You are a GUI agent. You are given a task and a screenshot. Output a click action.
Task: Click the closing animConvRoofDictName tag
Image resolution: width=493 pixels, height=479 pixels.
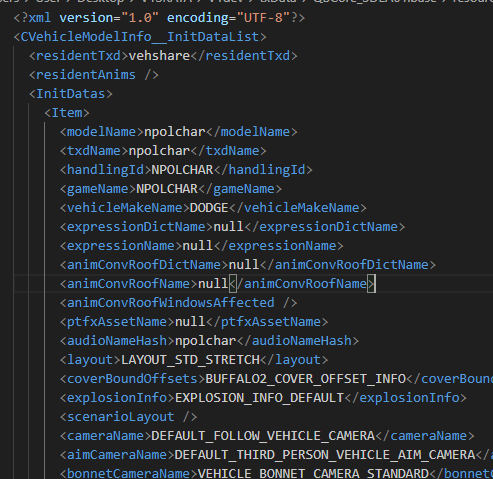pyautogui.click(x=348, y=265)
